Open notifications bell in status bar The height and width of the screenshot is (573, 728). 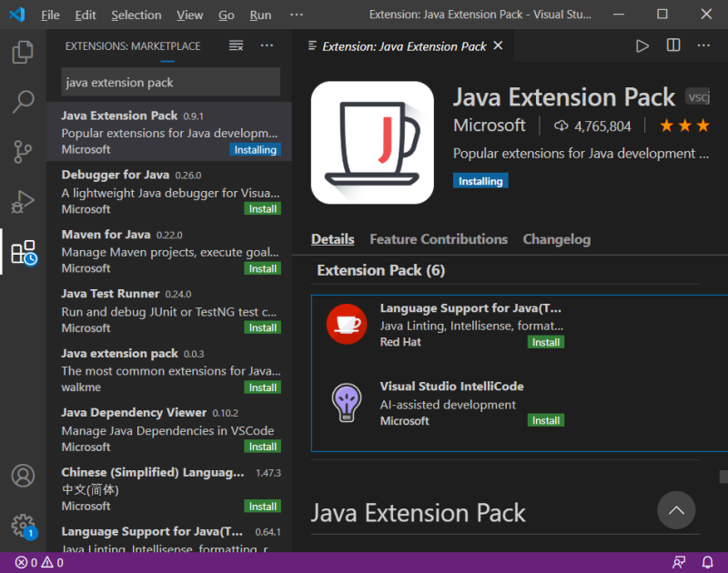coord(707,563)
